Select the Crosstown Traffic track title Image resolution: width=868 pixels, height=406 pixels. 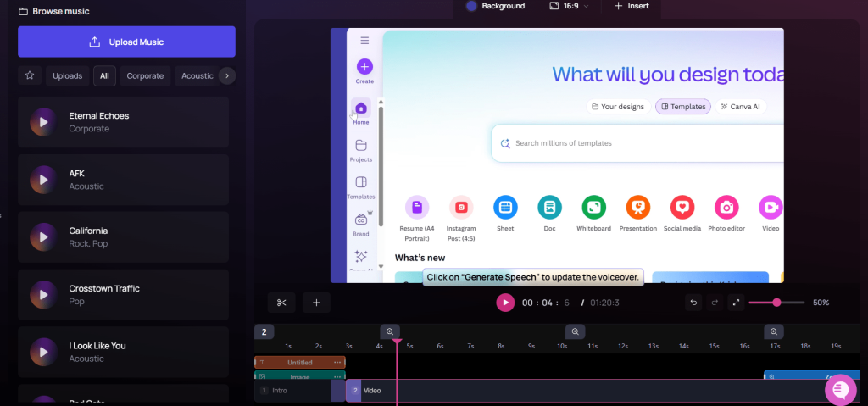(x=104, y=288)
